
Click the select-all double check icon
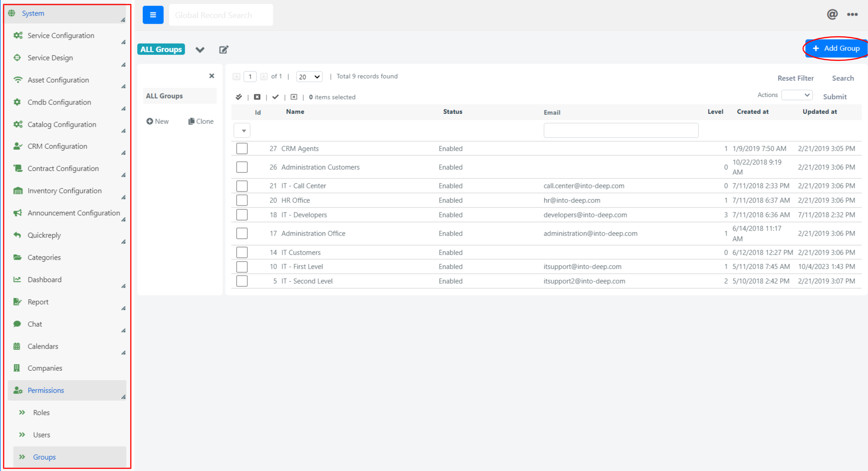click(238, 97)
